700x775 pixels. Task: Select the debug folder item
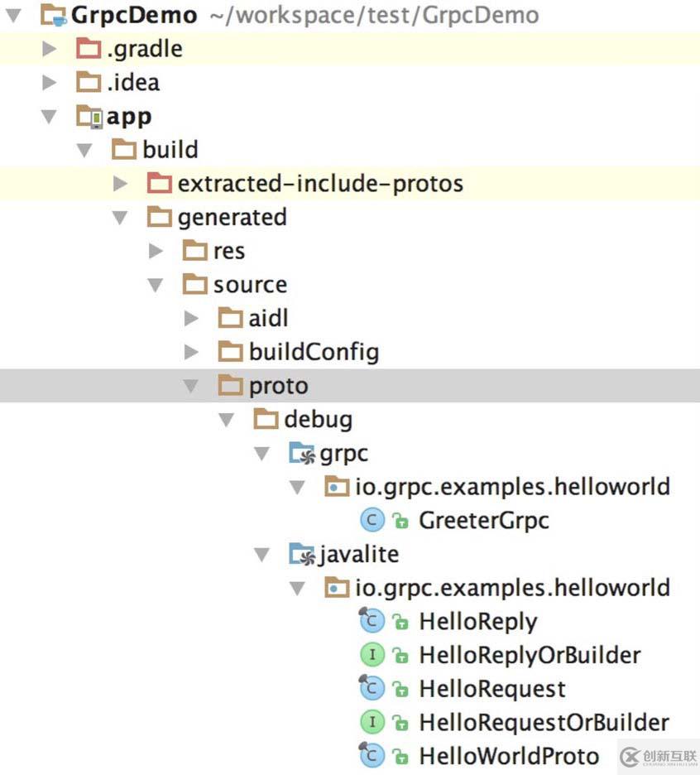(318, 420)
